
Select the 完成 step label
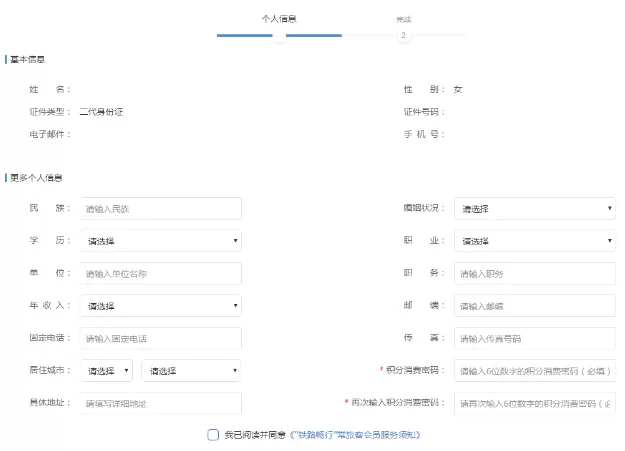[x=403, y=19]
